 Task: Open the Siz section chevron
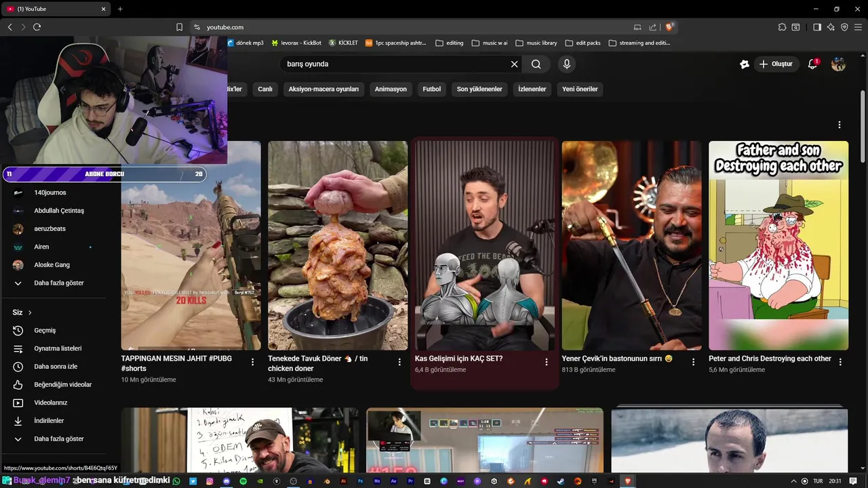tap(30, 312)
